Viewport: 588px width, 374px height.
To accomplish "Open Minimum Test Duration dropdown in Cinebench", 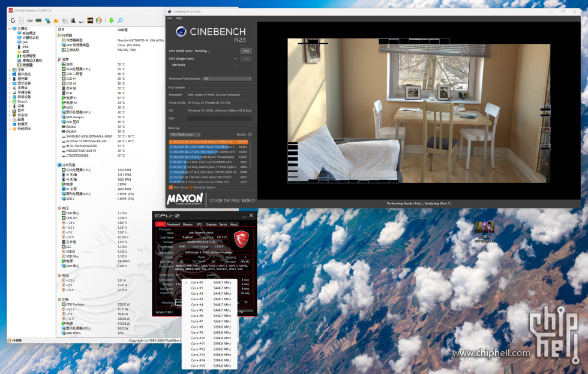I will [x=227, y=79].
